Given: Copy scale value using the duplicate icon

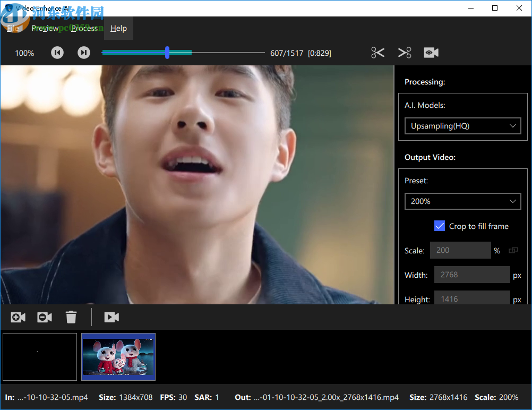Looking at the screenshot, I should point(513,250).
